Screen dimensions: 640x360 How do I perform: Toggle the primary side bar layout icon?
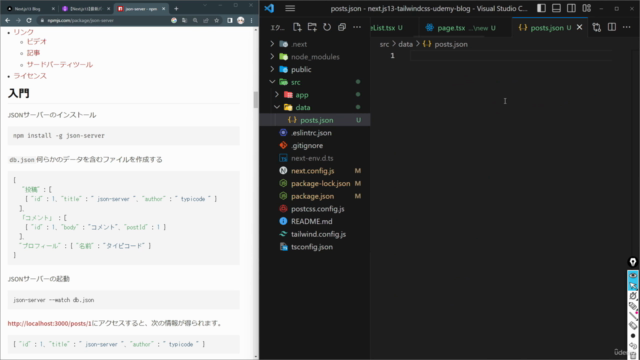[541, 8]
